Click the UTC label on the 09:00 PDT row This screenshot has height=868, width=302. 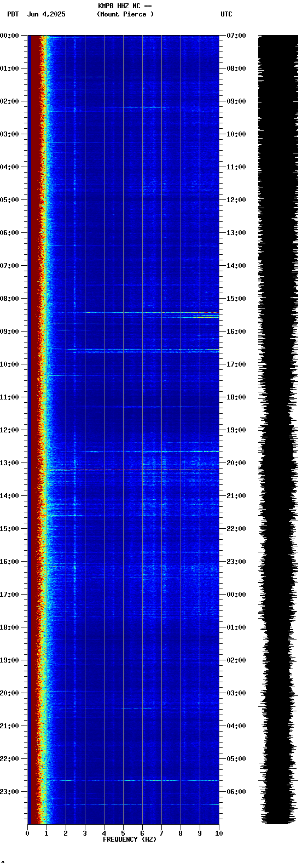coord(236,332)
